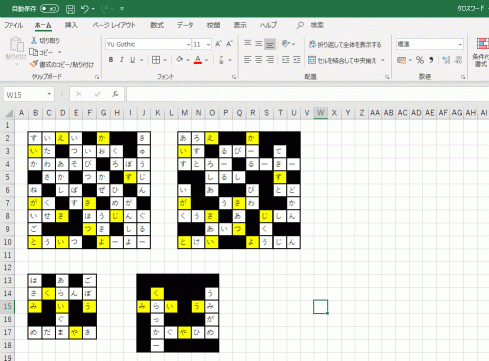Click the Name Box showing W15
The width and height of the screenshot is (489, 361).
tap(29, 95)
